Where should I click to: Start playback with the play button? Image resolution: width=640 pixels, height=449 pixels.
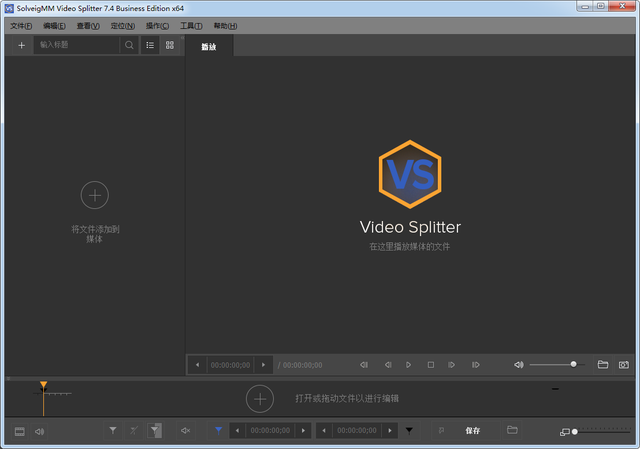click(x=408, y=365)
